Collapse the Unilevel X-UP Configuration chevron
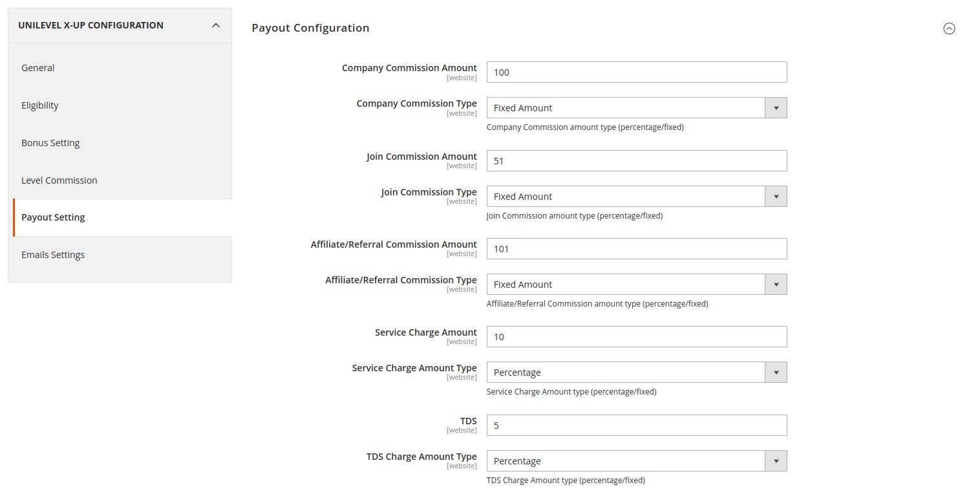The image size is (980, 498). [216, 25]
